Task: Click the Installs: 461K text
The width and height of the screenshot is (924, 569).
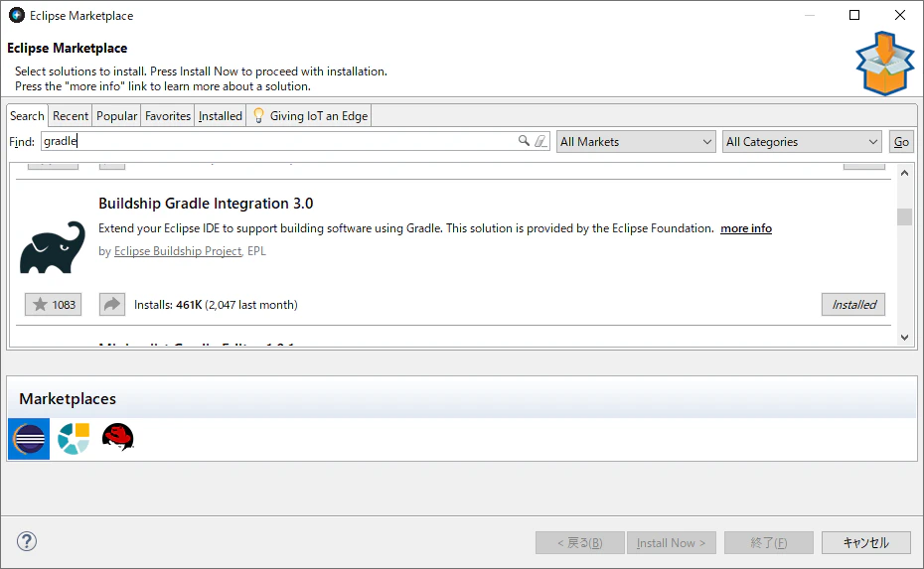Action: click(x=168, y=305)
